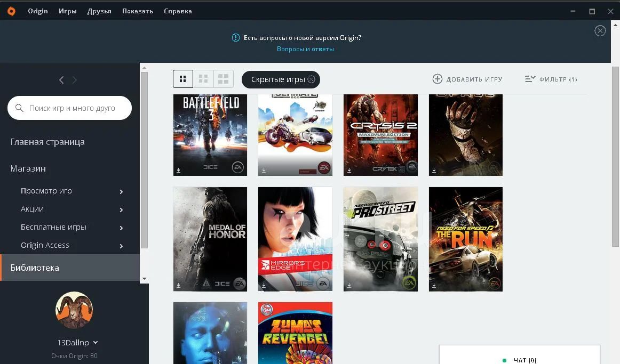The height and width of the screenshot is (364, 620).
Task: Select medium tile grid view
Action: pos(203,79)
